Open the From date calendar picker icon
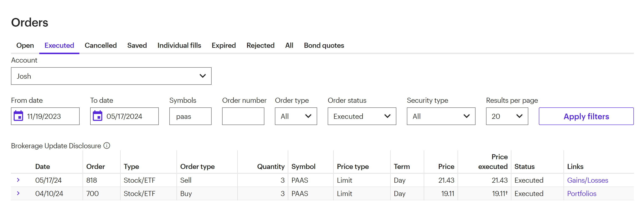The height and width of the screenshot is (210, 644). (x=18, y=116)
